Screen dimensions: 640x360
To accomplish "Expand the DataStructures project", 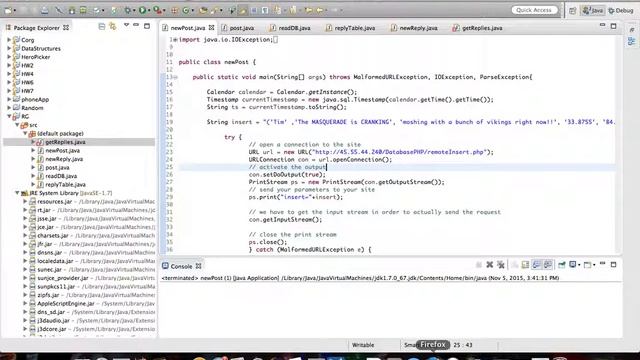I will pyautogui.click(x=9, y=48).
